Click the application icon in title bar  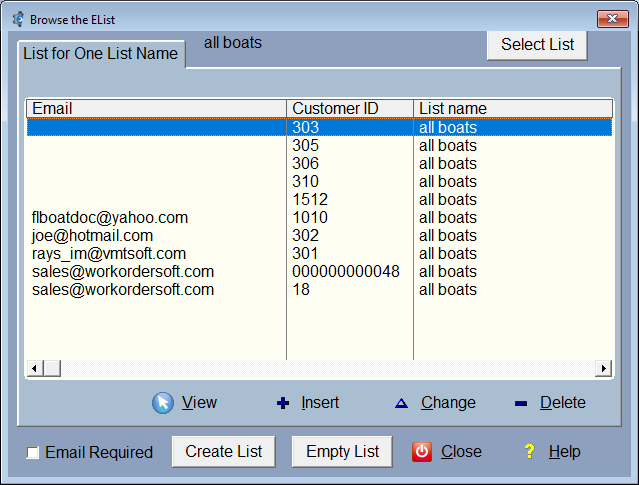(18, 19)
